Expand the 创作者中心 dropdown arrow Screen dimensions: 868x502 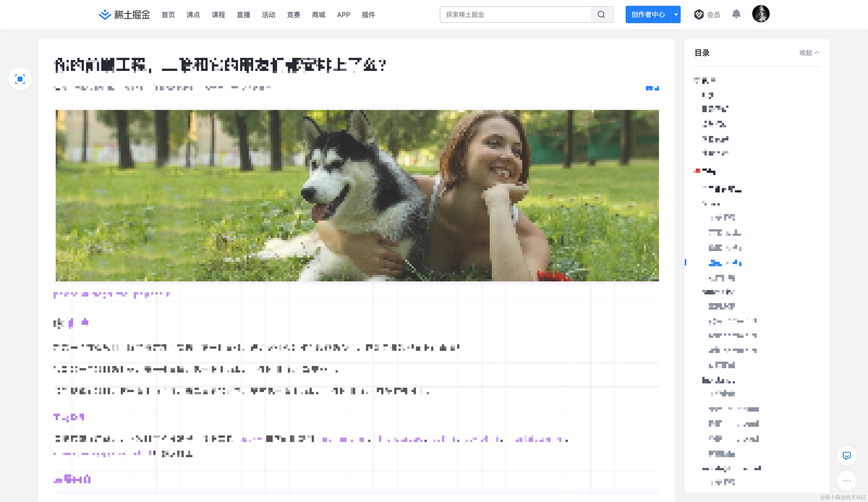[676, 14]
